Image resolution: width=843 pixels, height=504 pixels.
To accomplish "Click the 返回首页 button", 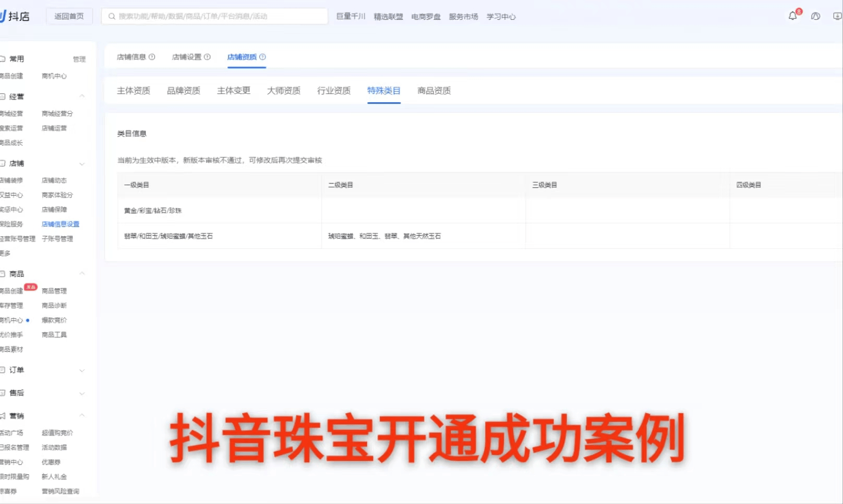I will [69, 16].
